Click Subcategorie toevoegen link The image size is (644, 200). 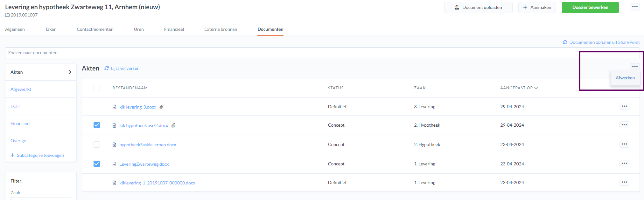(x=40, y=155)
